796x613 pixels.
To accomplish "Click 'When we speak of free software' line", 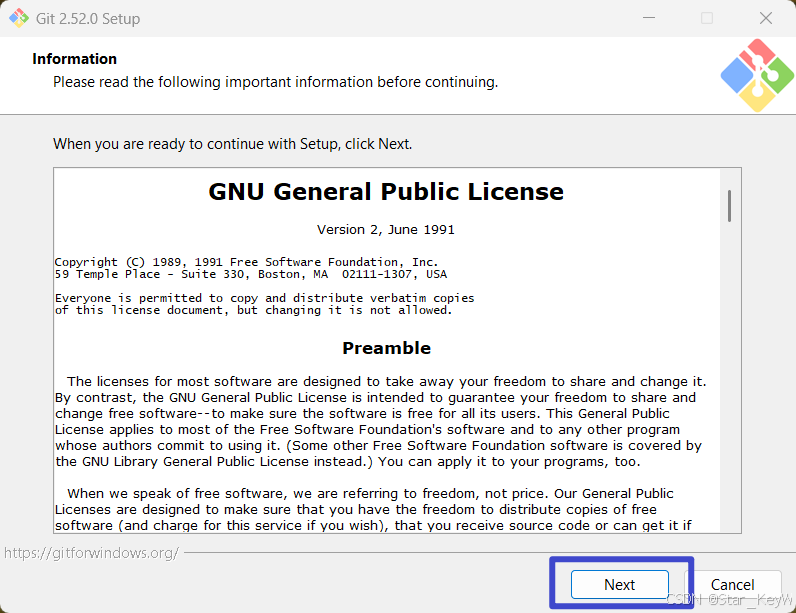I will point(370,494).
